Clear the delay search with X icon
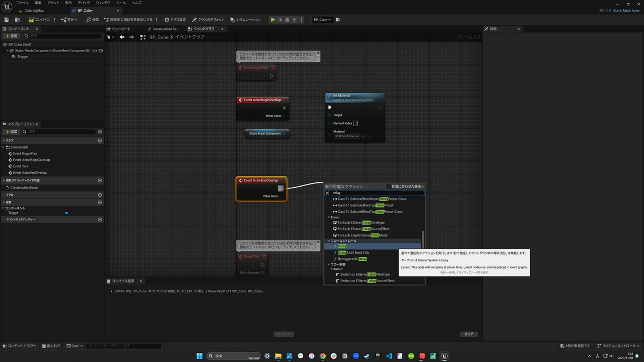 tap(327, 193)
